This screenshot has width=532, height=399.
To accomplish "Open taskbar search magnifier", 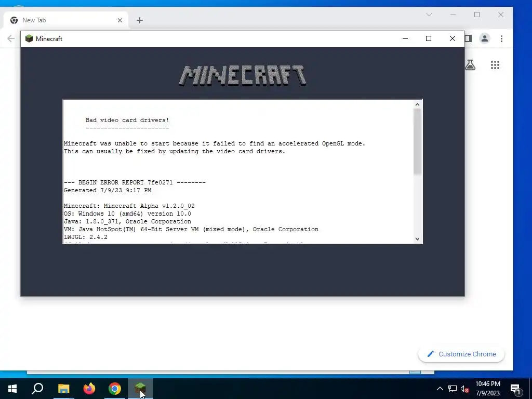I will click(37, 389).
